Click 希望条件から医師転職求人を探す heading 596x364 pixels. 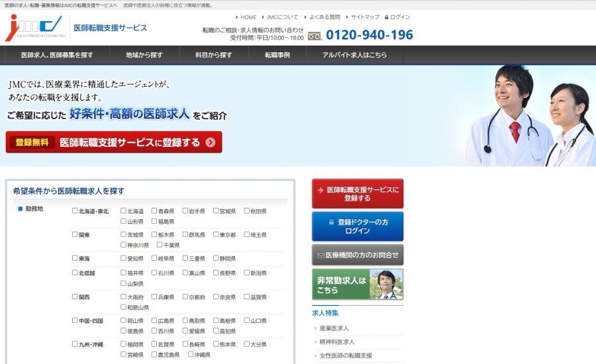(x=69, y=191)
